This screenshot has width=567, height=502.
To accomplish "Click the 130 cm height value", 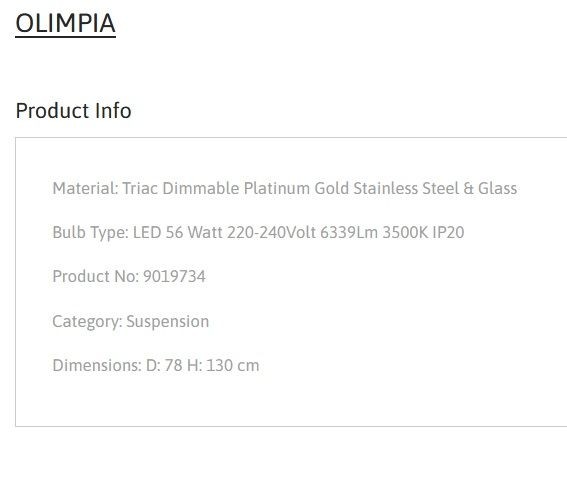I will (x=233, y=365).
